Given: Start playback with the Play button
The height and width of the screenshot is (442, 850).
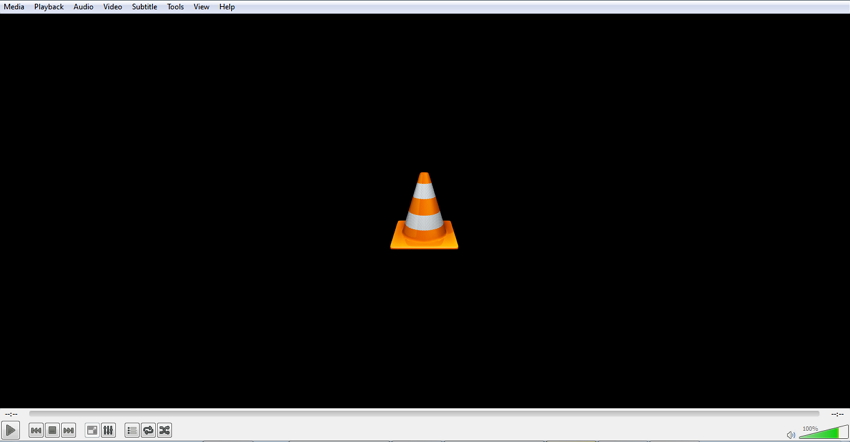Looking at the screenshot, I should pos(10,430).
